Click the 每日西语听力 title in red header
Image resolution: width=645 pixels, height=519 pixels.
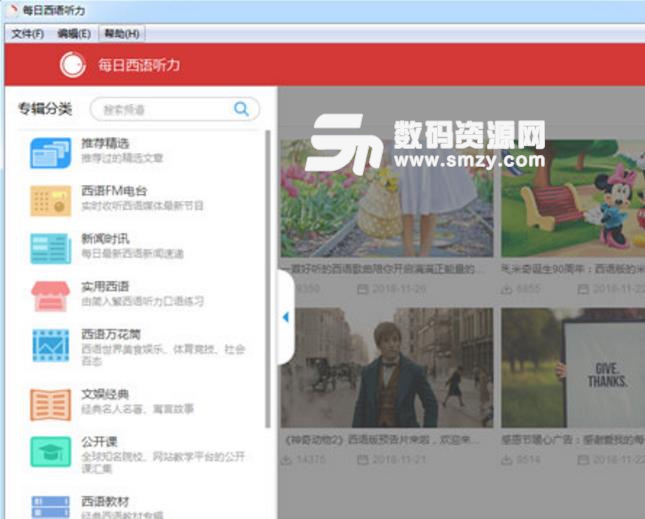pyautogui.click(x=139, y=65)
